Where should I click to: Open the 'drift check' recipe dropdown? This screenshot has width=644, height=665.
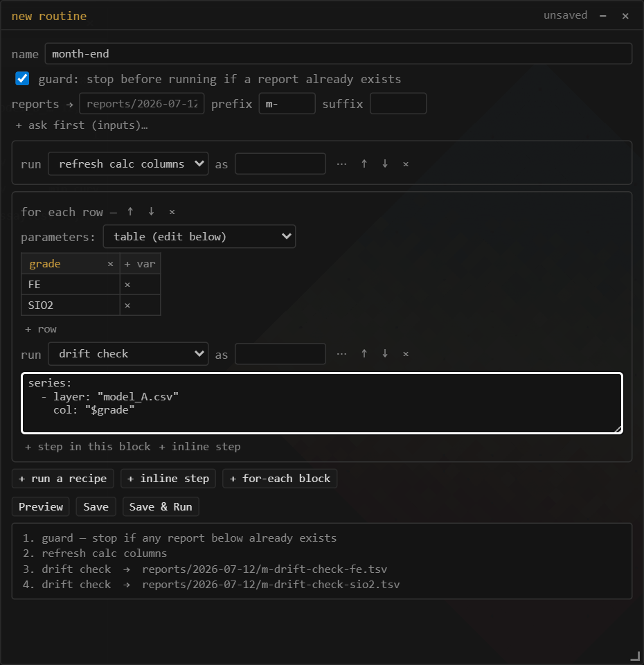128,354
